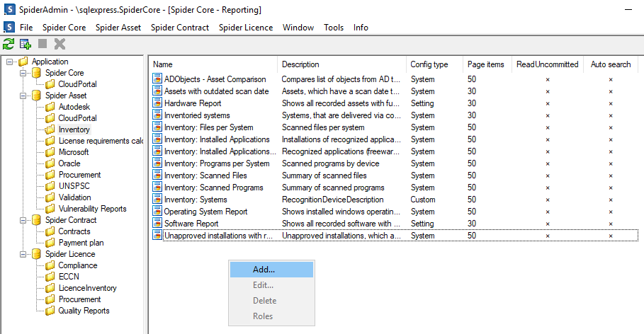Open the Window menu
644x334 pixels.
pos(298,28)
